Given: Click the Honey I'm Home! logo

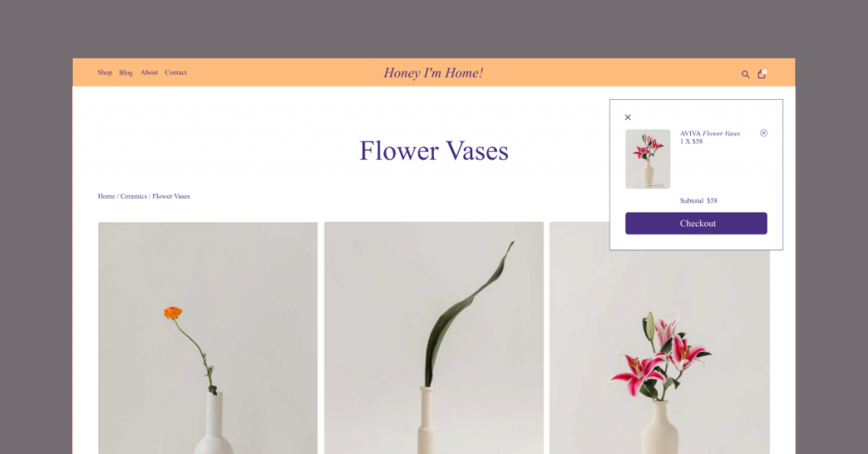Looking at the screenshot, I should point(433,73).
